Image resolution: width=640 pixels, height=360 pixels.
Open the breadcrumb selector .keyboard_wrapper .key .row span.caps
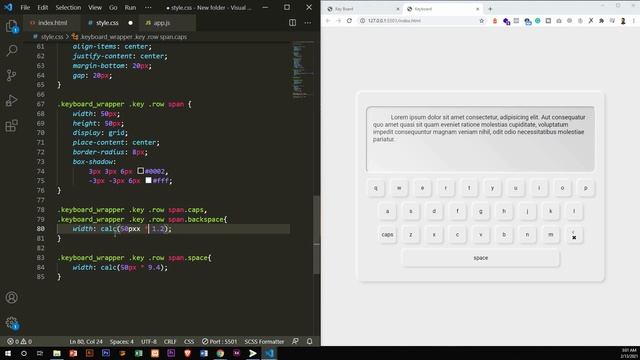[133, 37]
